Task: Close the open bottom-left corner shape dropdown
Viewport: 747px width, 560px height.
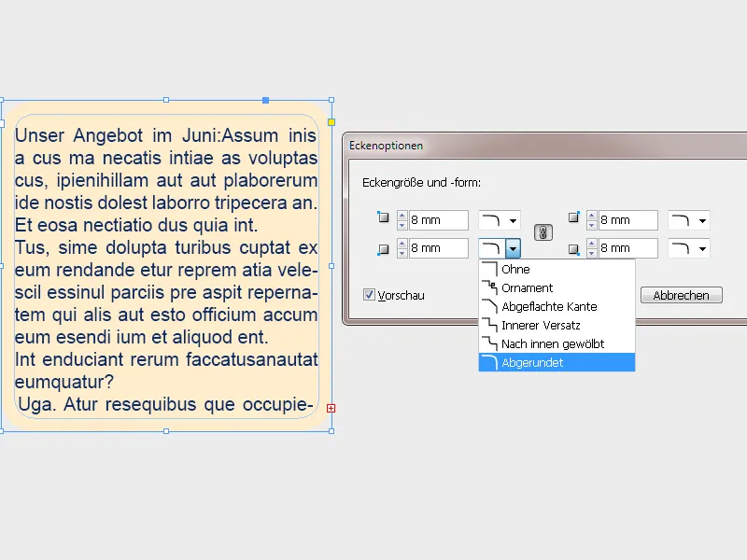Action: tap(513, 248)
